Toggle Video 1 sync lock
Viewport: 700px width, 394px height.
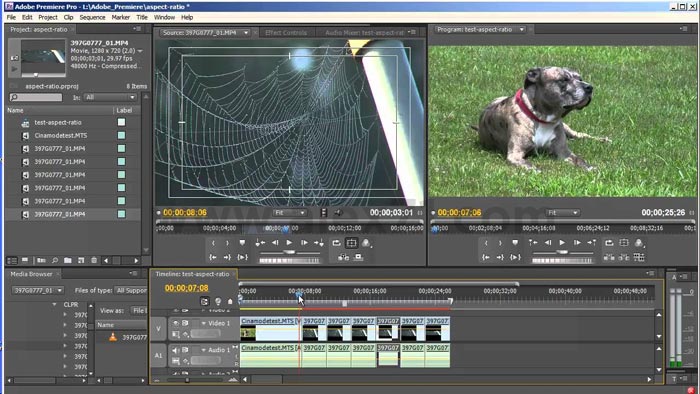click(185, 323)
